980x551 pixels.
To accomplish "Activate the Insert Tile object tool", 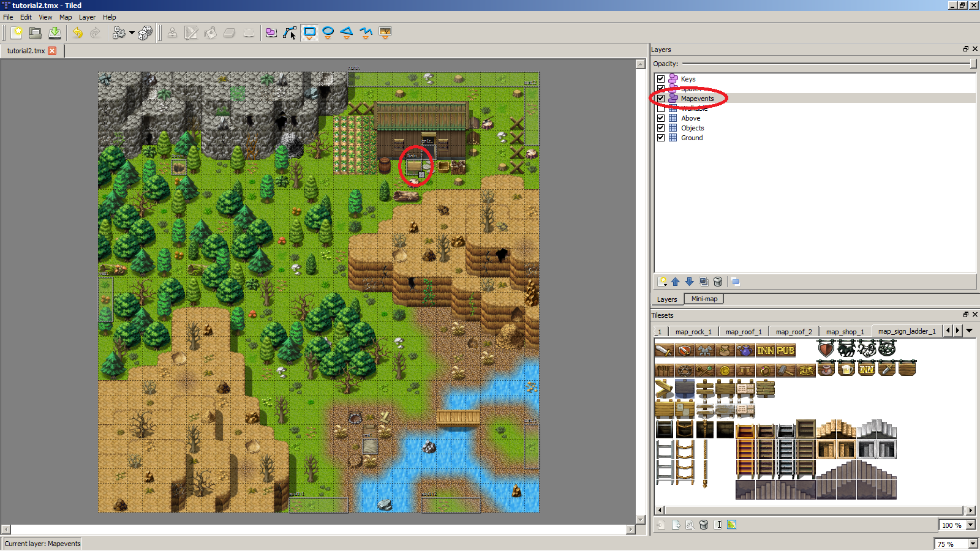I will tap(385, 32).
